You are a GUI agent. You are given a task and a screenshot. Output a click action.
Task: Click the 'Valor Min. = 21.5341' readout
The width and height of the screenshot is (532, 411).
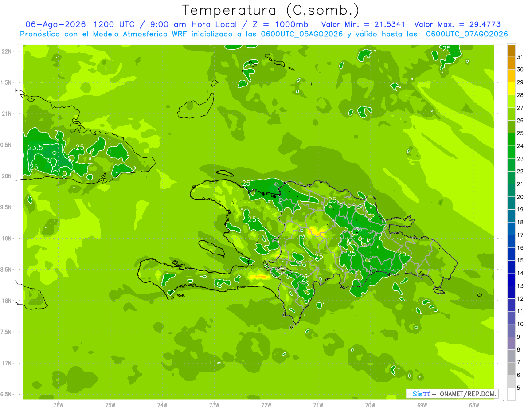coord(363,24)
